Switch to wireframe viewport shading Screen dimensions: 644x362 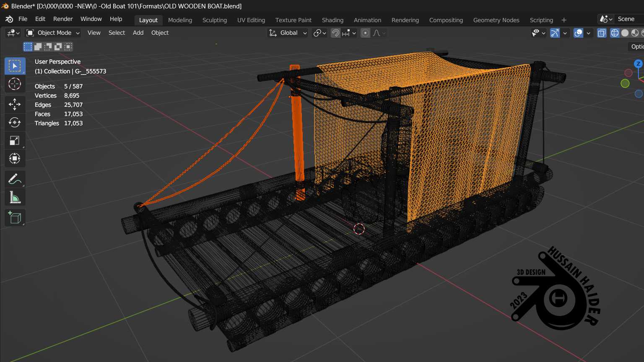click(615, 33)
